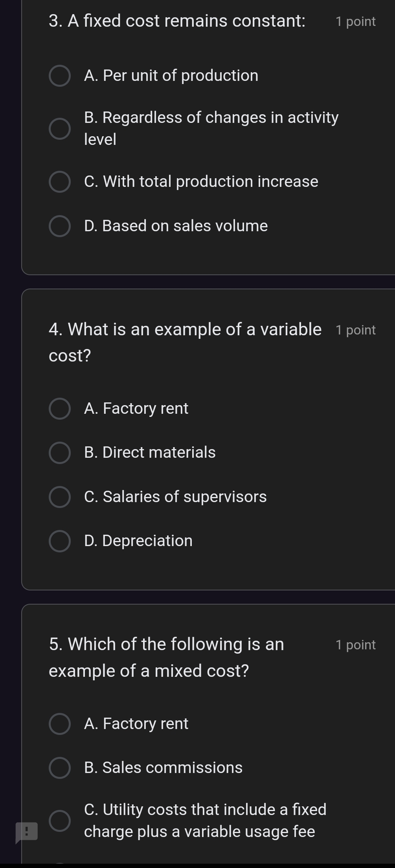
Task: Select 'C. Utility costs' mixed cost option
Action: coord(60,820)
